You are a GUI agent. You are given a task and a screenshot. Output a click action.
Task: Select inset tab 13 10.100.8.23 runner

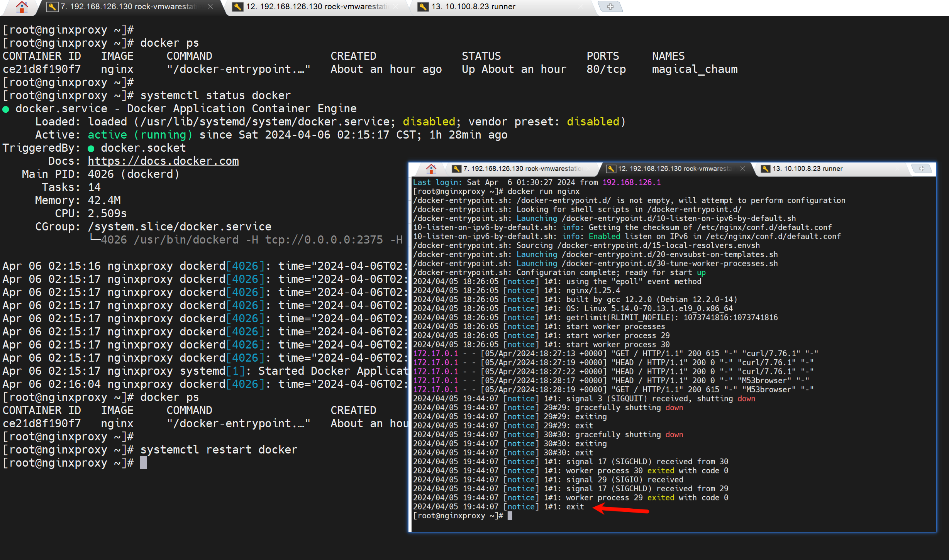pyautogui.click(x=807, y=169)
